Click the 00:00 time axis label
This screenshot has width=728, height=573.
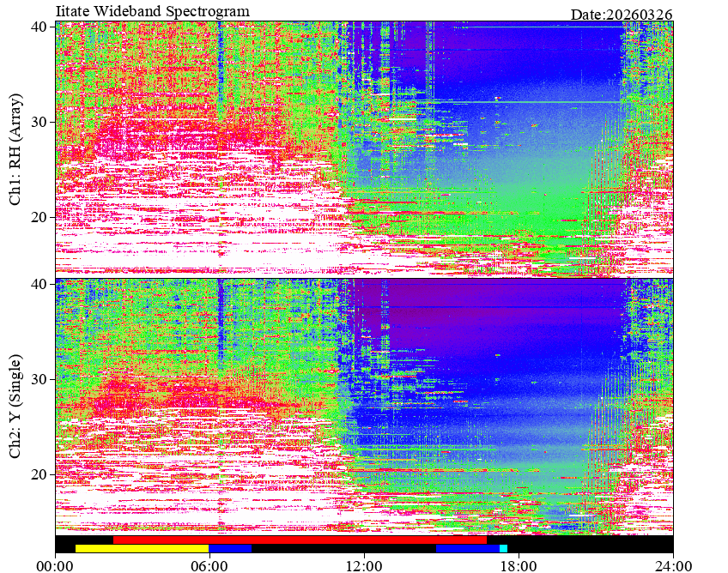(56, 566)
